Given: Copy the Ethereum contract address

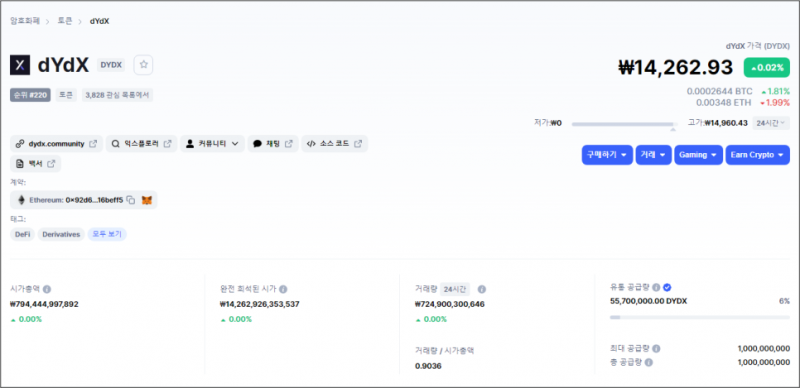Looking at the screenshot, I should pyautogui.click(x=131, y=200).
